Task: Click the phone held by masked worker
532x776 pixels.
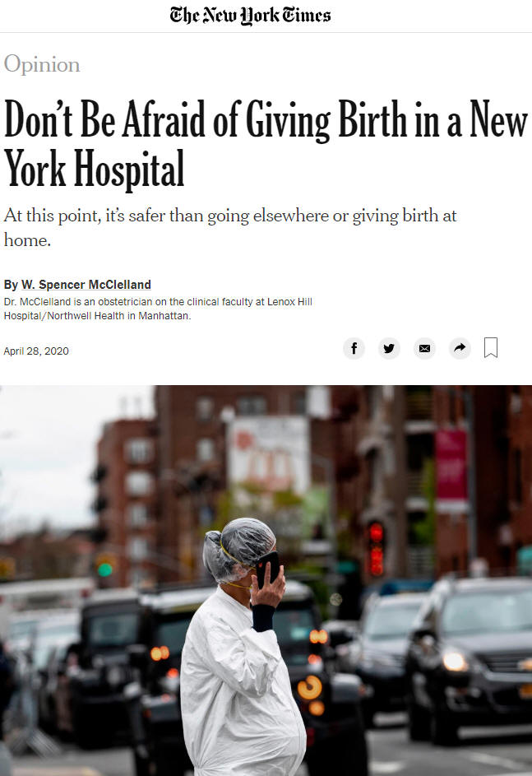Action: tap(267, 569)
